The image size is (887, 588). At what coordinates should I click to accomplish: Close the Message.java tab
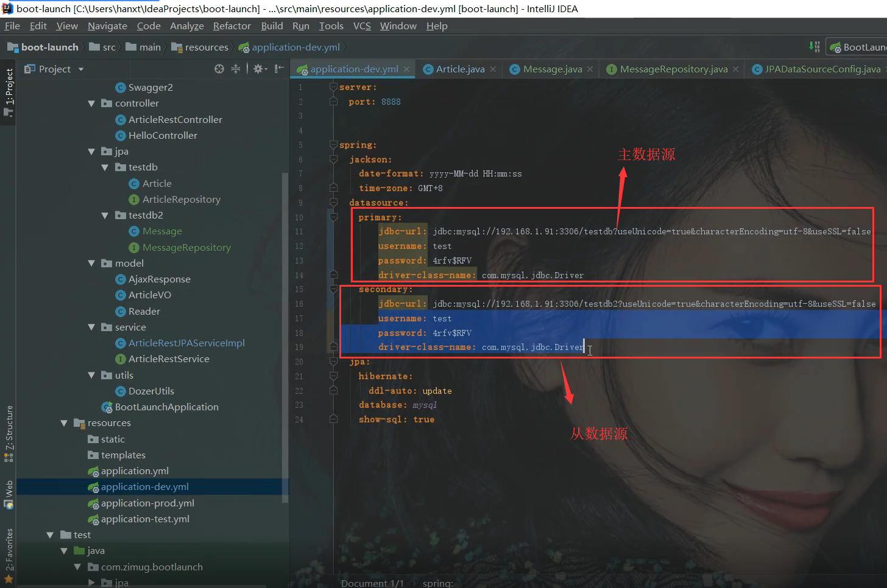[590, 69]
